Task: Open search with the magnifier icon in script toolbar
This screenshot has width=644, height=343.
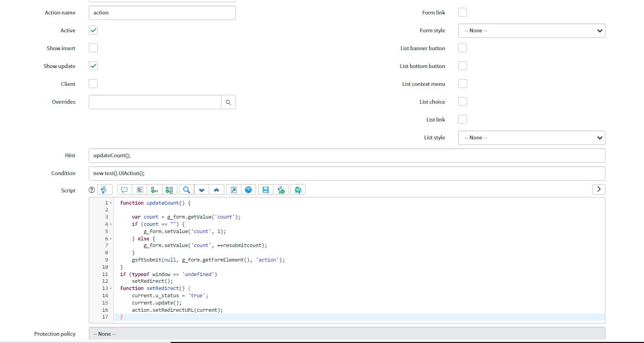Action: pyautogui.click(x=186, y=190)
